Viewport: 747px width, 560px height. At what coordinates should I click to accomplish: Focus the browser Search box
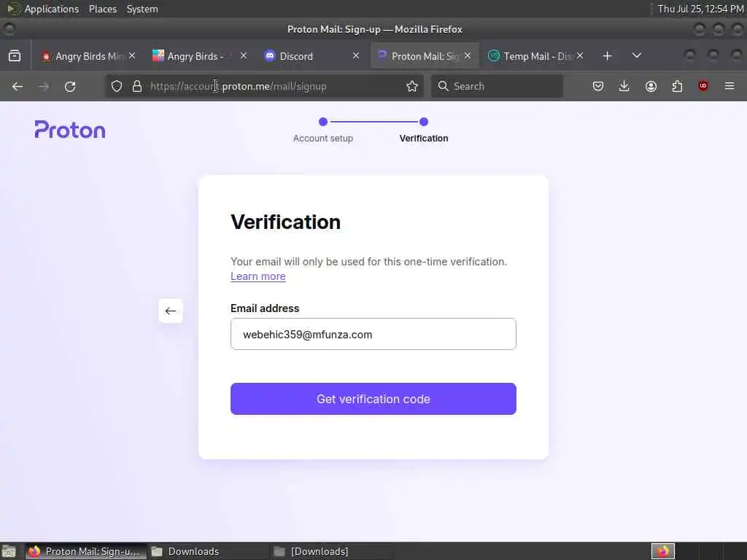pos(497,86)
